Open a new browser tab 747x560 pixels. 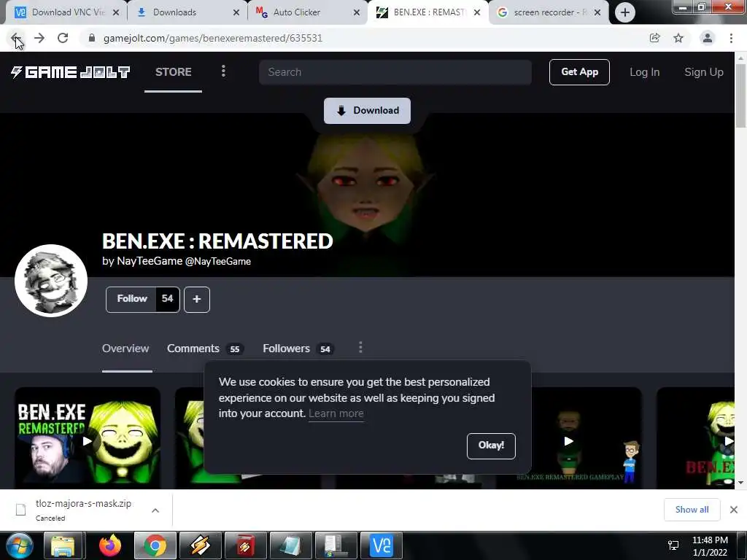point(624,12)
